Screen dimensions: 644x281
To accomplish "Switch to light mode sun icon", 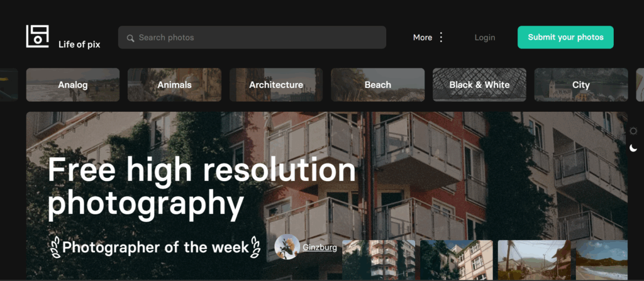I will [633, 131].
